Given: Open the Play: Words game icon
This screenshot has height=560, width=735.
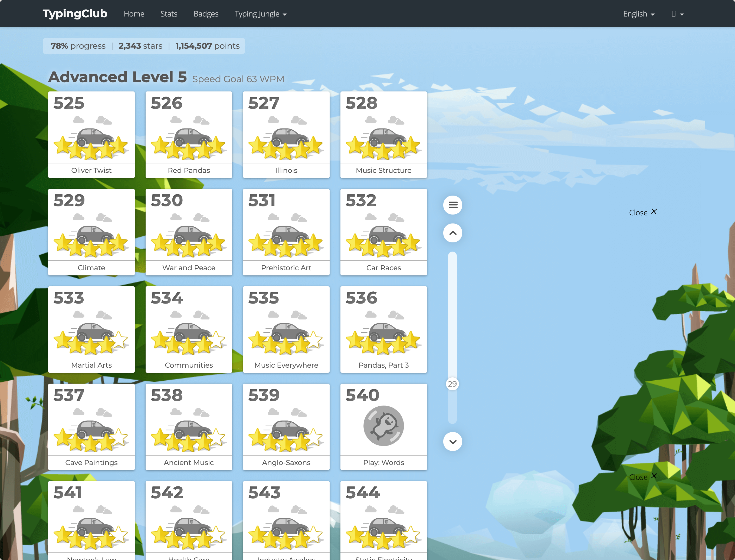Looking at the screenshot, I should point(383,426).
